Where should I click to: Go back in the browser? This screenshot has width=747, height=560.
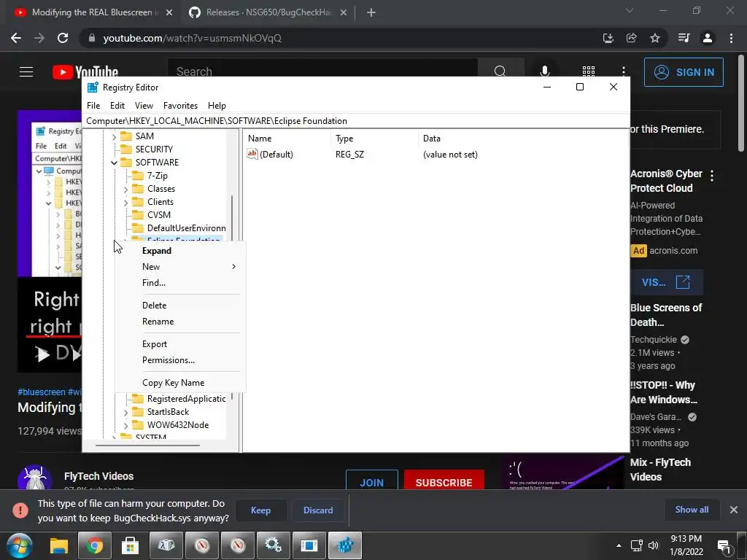[x=16, y=38]
